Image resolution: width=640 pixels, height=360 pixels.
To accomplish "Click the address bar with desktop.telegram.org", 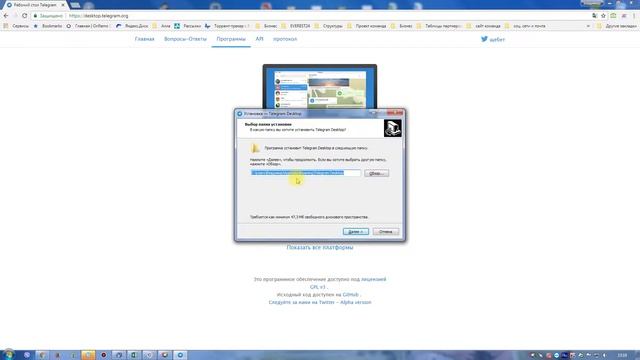I will point(310,16).
